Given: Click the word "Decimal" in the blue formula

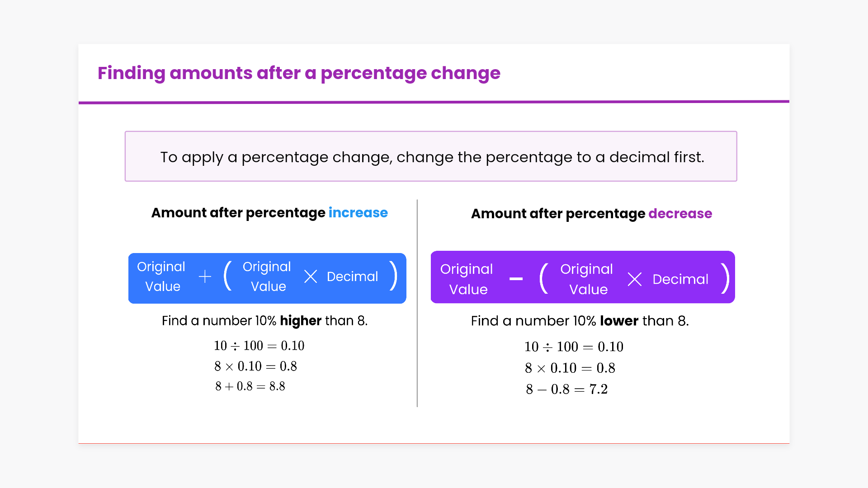Looking at the screenshot, I should point(352,277).
